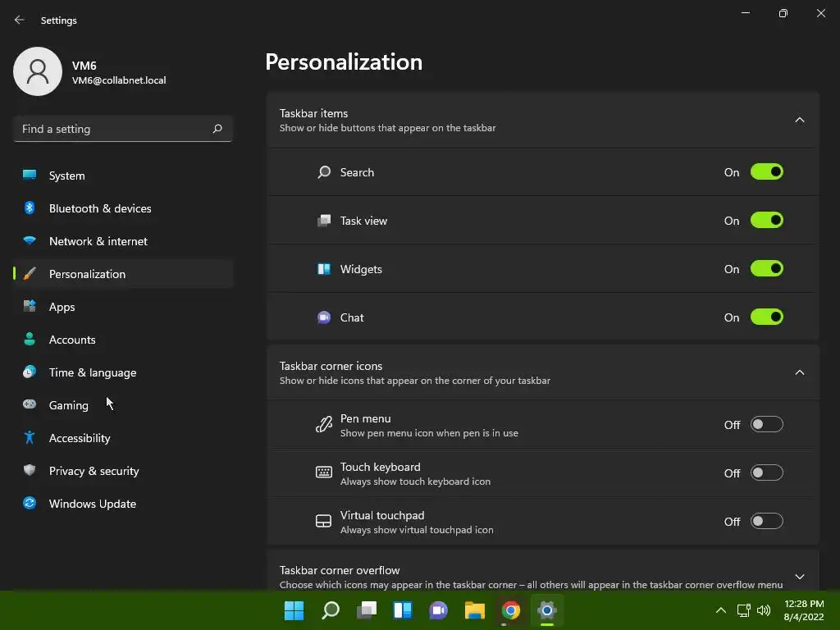Screen dimensions: 840x630
Task: Click the Bluetooth icon in sidebar
Action: tap(30, 208)
